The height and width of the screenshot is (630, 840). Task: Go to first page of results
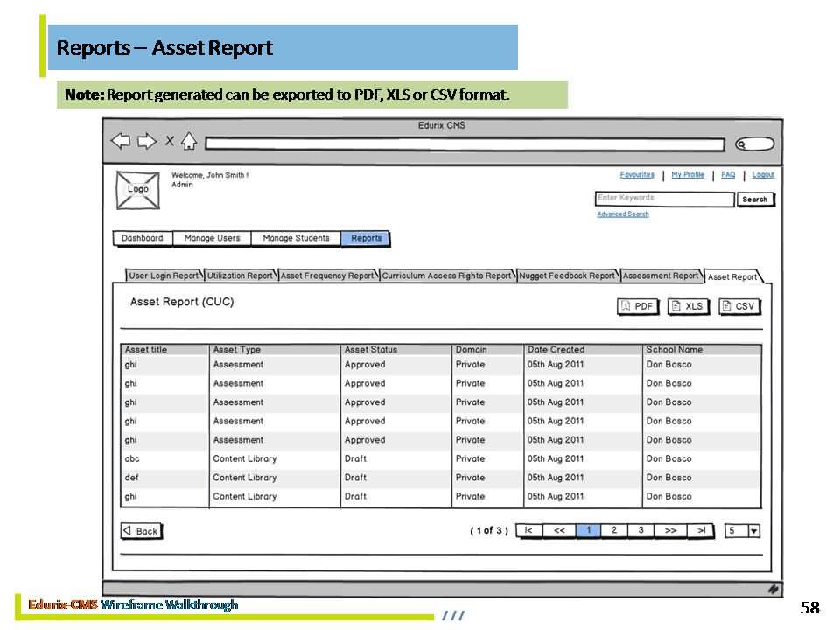(528, 530)
